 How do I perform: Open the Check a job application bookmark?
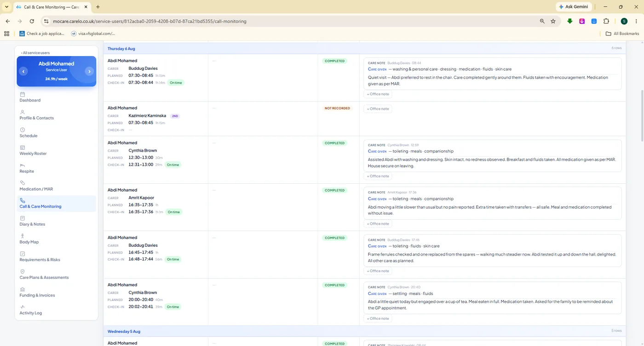pos(42,34)
